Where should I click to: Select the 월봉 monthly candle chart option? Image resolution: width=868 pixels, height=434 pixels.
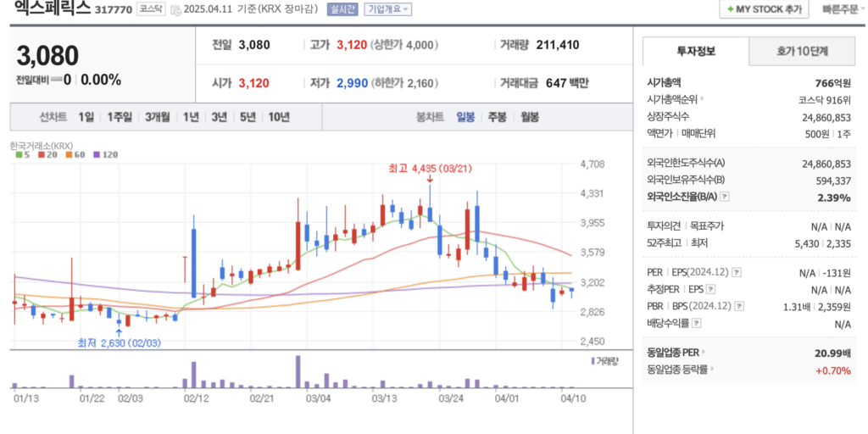pos(530,117)
